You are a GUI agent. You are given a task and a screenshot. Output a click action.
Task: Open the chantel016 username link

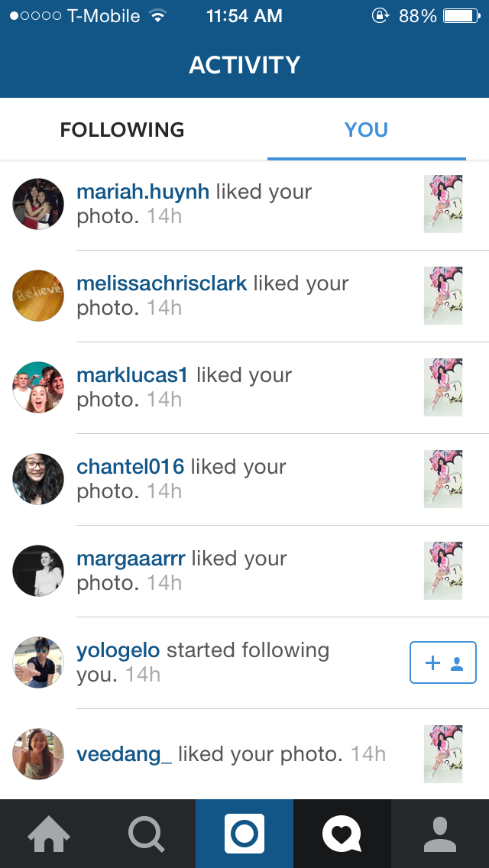pyautogui.click(x=130, y=467)
